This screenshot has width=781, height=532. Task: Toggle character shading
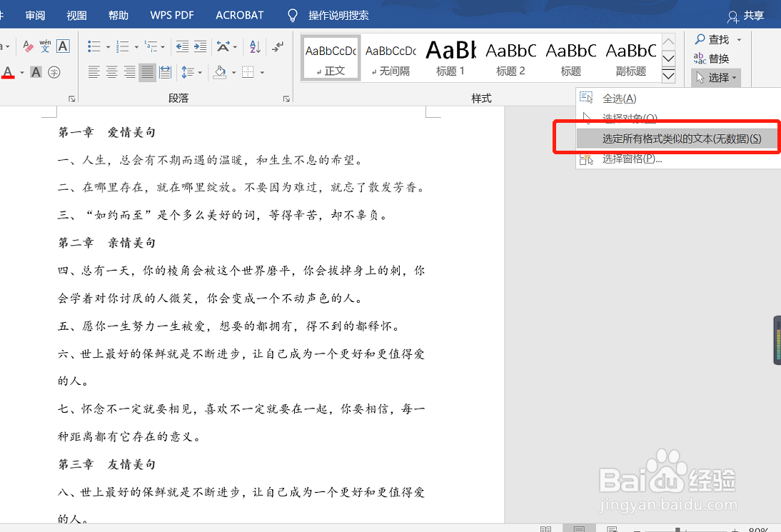tap(36, 72)
